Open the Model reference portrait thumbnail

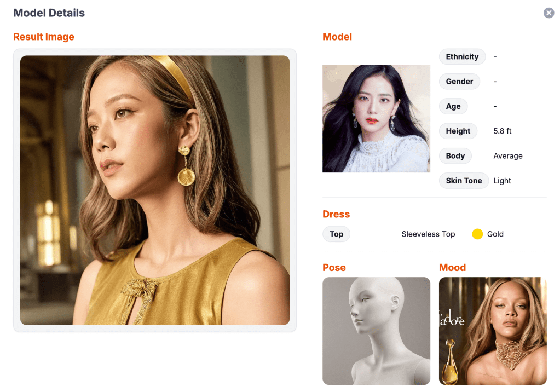coord(376,118)
